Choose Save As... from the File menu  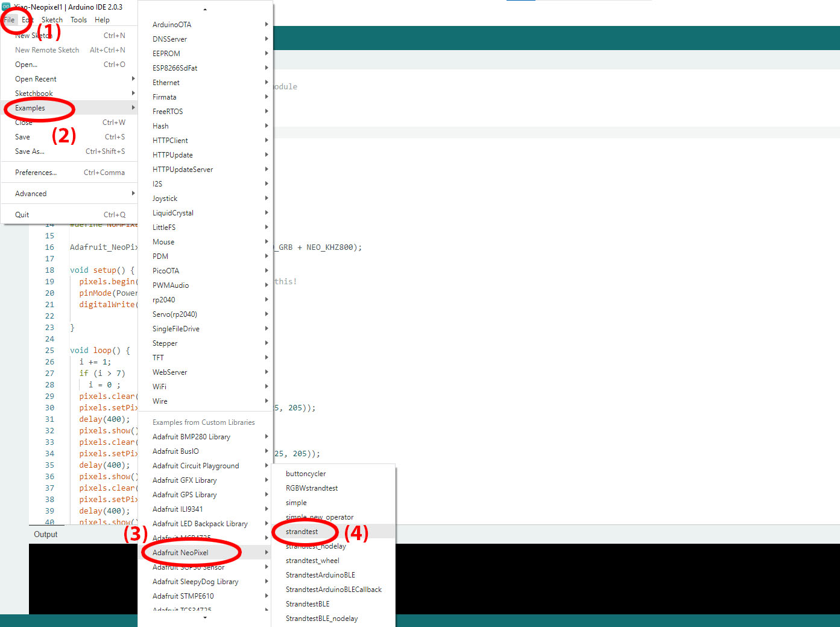click(x=69, y=151)
